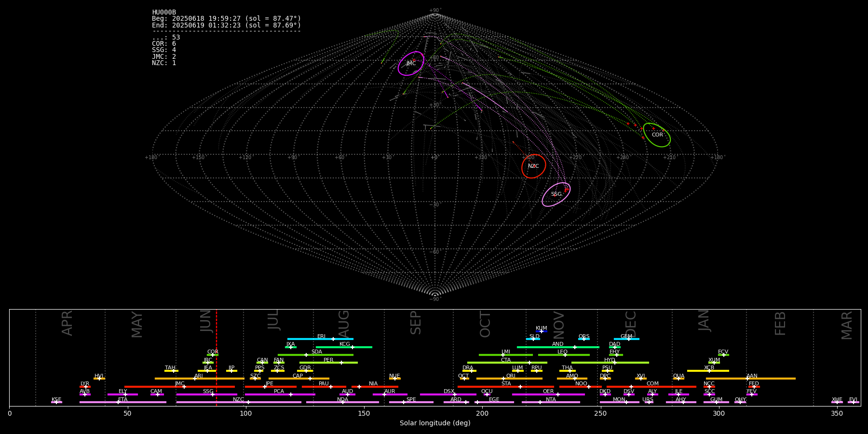Screen dimensions: 868x434
Task: Click the ORI shower label in timeline
Action: 511,376
